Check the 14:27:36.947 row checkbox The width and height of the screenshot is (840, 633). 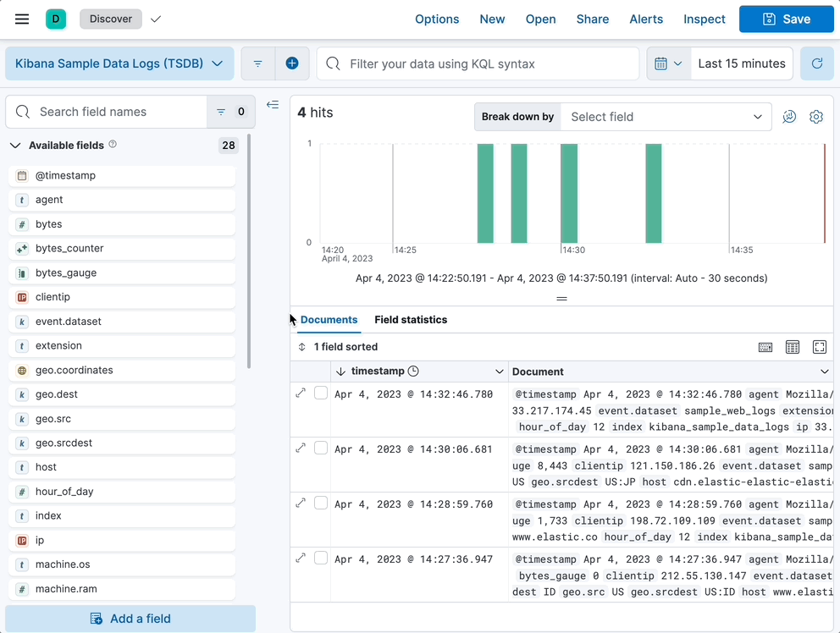click(x=321, y=559)
